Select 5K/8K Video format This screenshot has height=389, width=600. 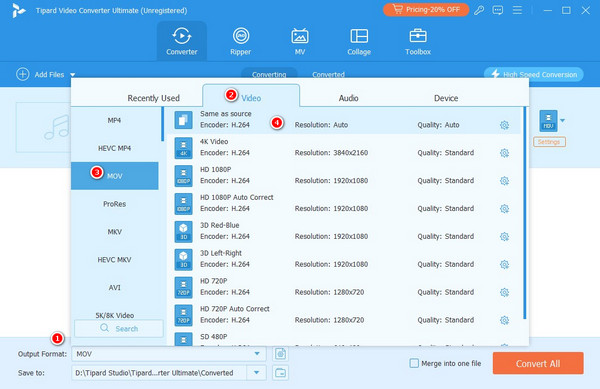[x=114, y=315]
